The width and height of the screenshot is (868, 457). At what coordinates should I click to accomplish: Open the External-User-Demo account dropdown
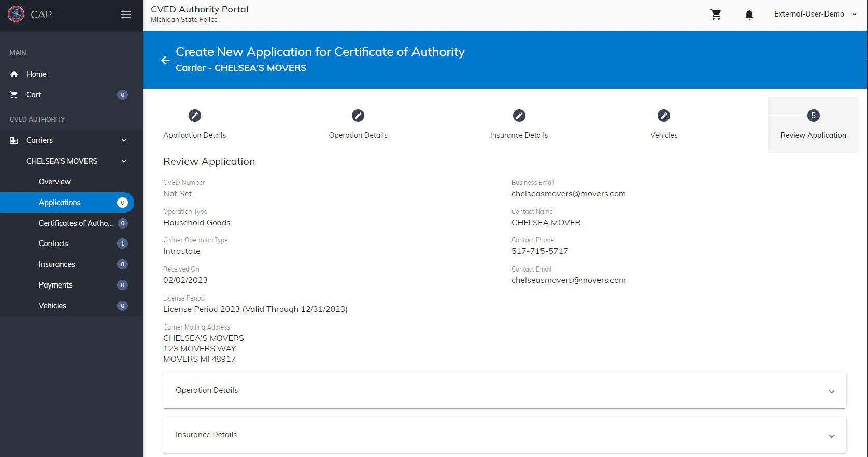coord(816,14)
